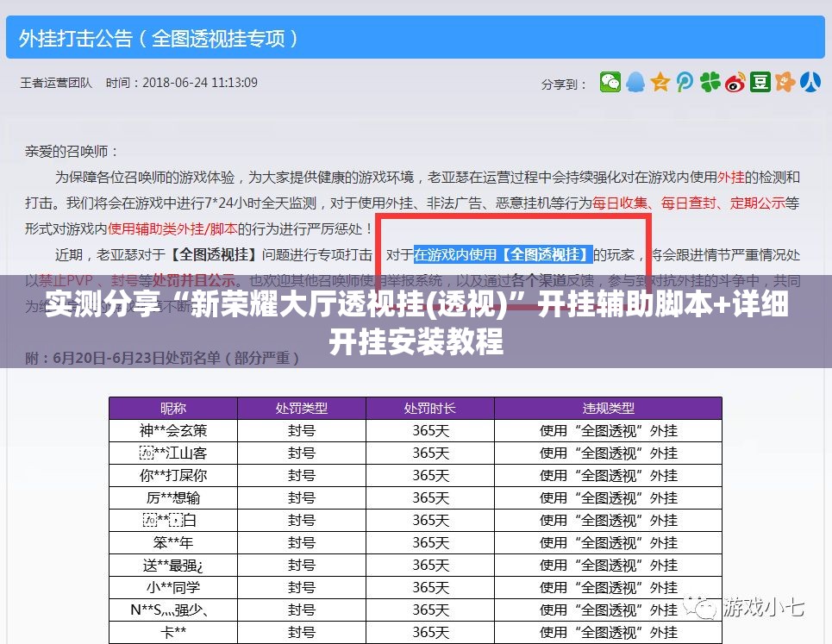Share via orange smiling star icon
This screenshot has width=832, height=644.
coord(785,82)
